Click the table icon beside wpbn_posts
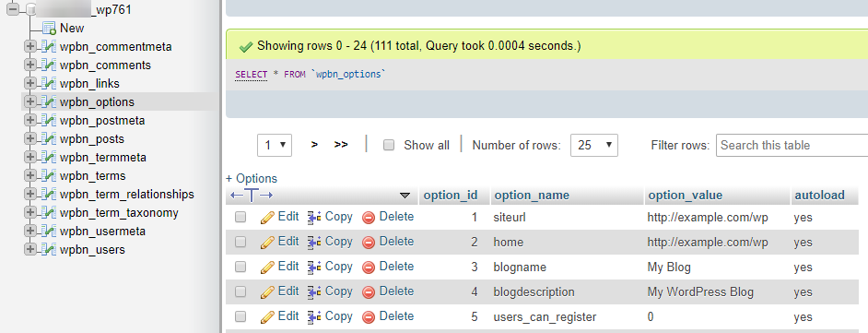The width and height of the screenshot is (868, 333). coord(49,139)
